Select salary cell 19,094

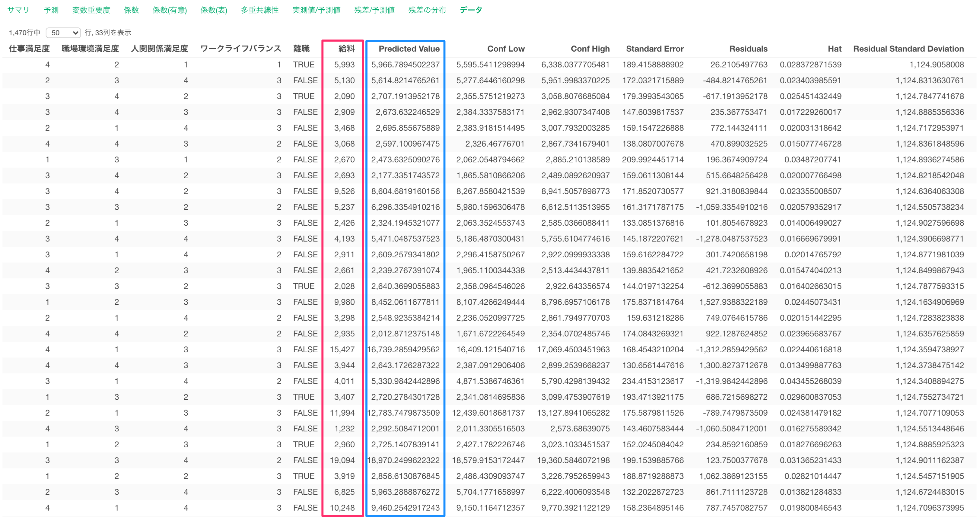pos(342,460)
